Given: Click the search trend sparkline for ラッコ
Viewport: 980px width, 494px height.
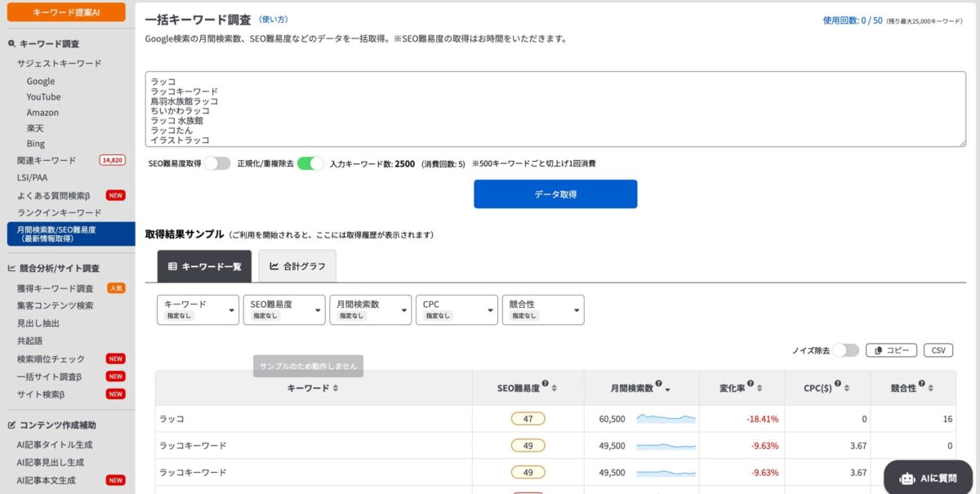Looking at the screenshot, I should click(x=666, y=419).
